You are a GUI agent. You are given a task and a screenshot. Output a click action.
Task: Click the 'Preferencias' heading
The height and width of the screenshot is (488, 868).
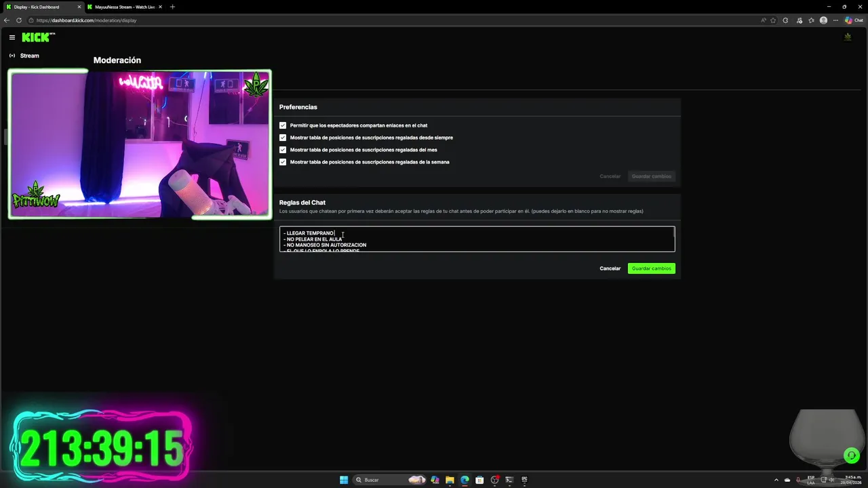(x=298, y=107)
